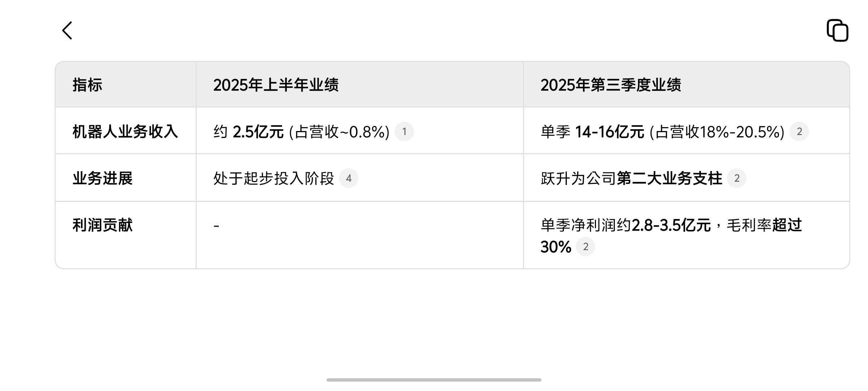Open citation 2 beside 占营收18%-20.5%
Viewport: 868px width, 391px height.
(x=799, y=132)
